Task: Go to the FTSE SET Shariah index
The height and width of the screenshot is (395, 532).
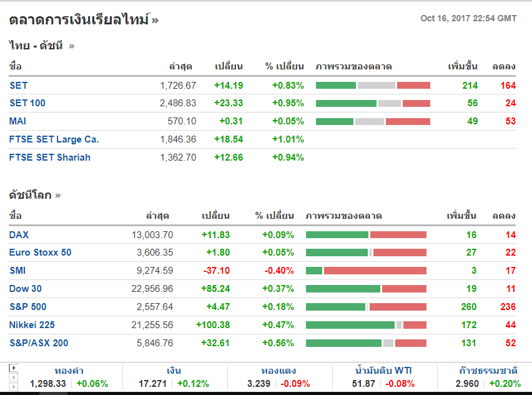Action: tap(50, 157)
